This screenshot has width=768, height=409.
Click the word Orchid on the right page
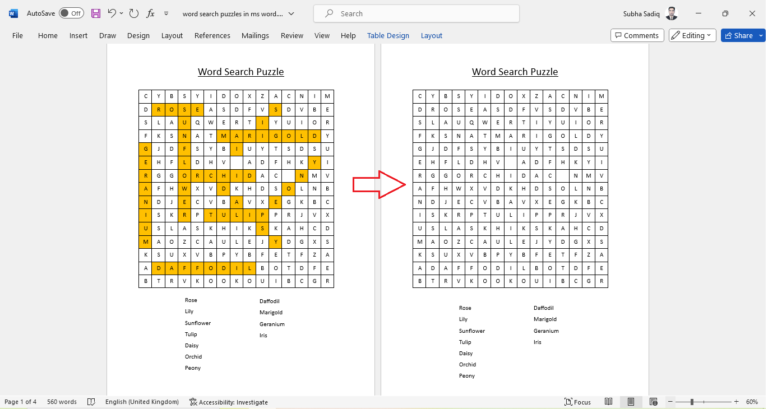467,364
